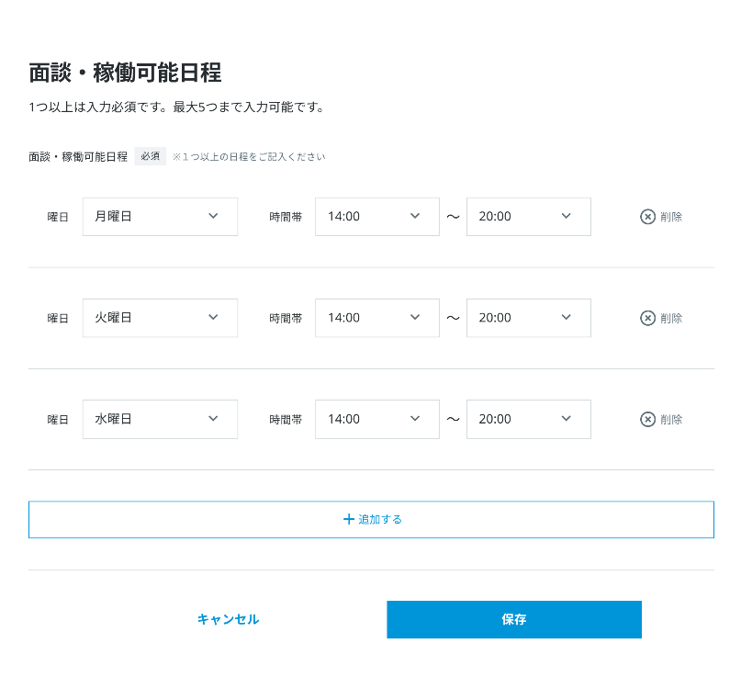741x700 pixels.
Task: Click the キャンセル cancel link
Action: [228, 619]
